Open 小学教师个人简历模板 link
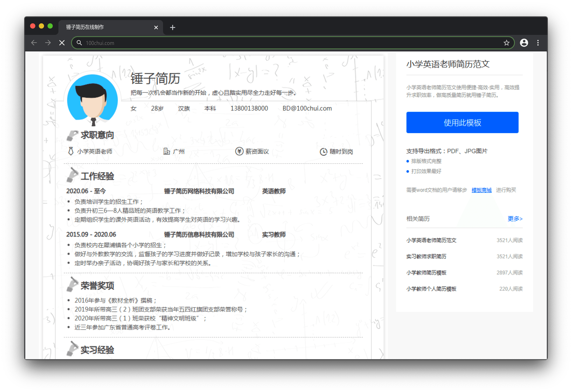 point(431,289)
